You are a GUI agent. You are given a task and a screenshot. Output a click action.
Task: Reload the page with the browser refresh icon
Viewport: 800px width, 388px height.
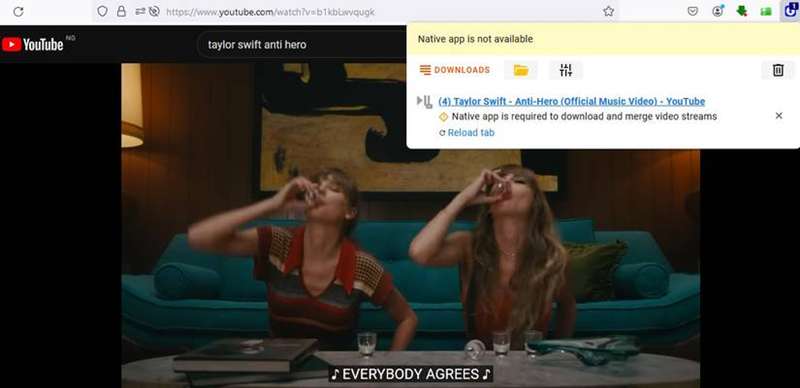(x=18, y=11)
